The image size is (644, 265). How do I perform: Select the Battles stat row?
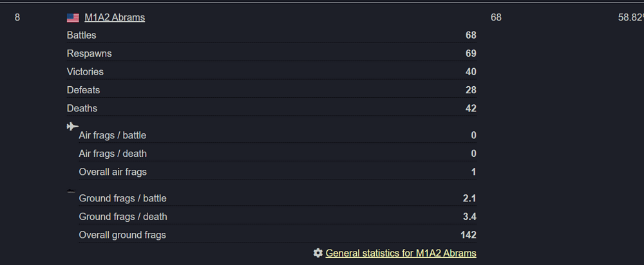(272, 35)
